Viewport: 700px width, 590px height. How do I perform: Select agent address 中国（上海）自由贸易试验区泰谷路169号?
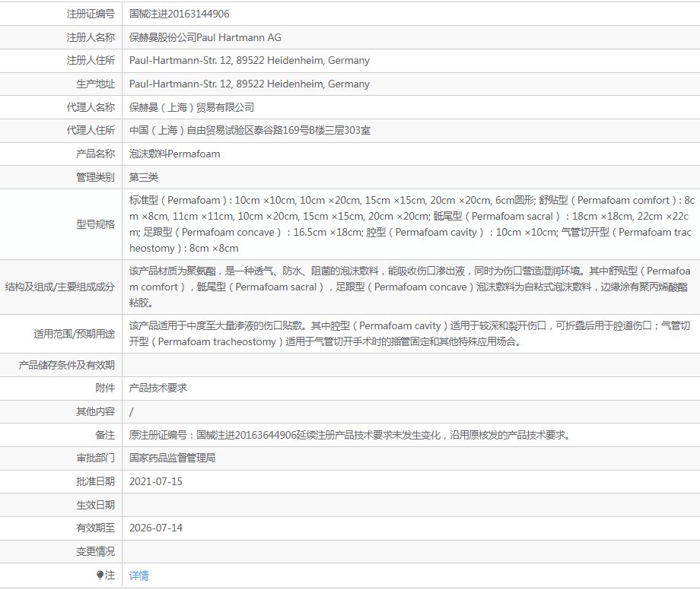[x=250, y=130]
